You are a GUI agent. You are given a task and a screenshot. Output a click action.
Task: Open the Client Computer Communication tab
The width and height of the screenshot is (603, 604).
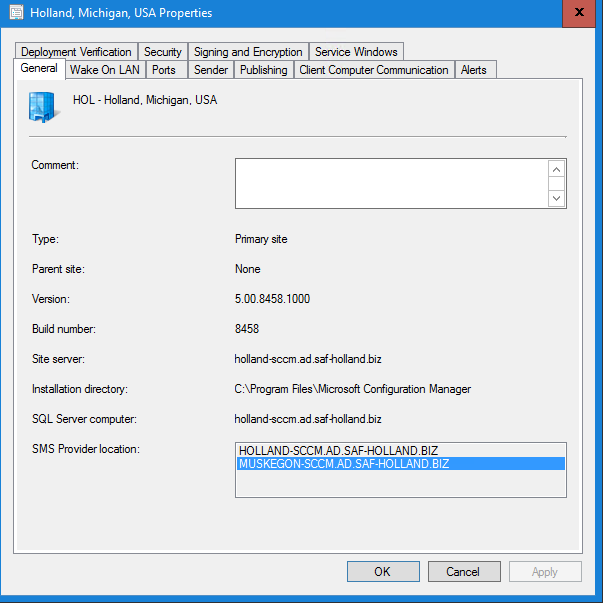point(374,70)
